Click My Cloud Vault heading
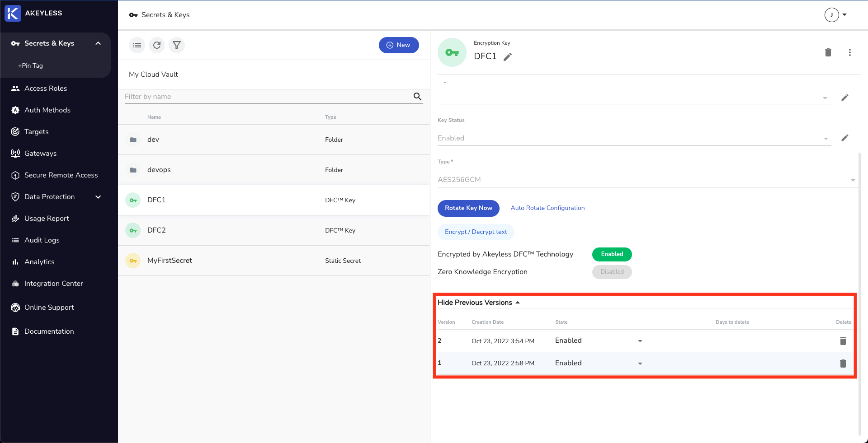Image resolution: width=868 pixels, height=443 pixels. 153,75
